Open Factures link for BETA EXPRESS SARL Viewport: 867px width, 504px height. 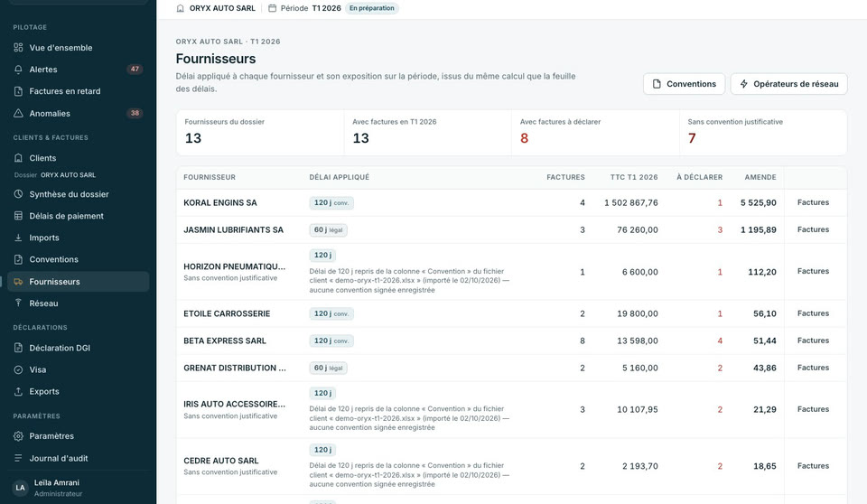pos(813,341)
